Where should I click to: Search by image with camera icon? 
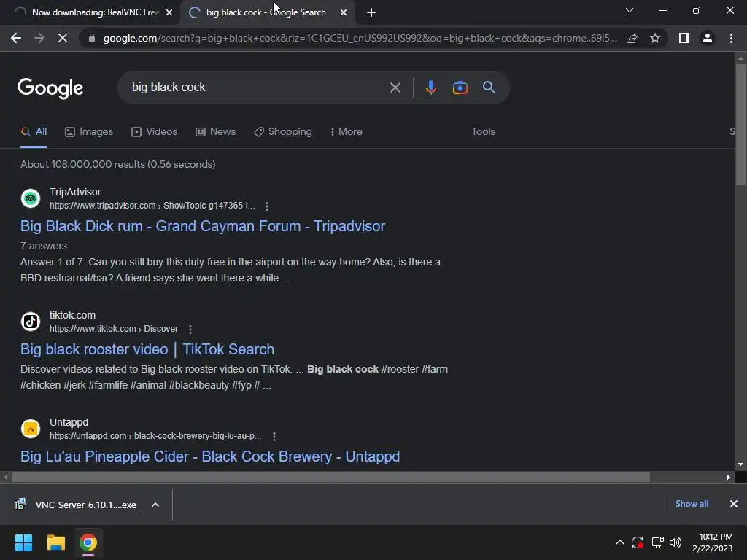[460, 87]
